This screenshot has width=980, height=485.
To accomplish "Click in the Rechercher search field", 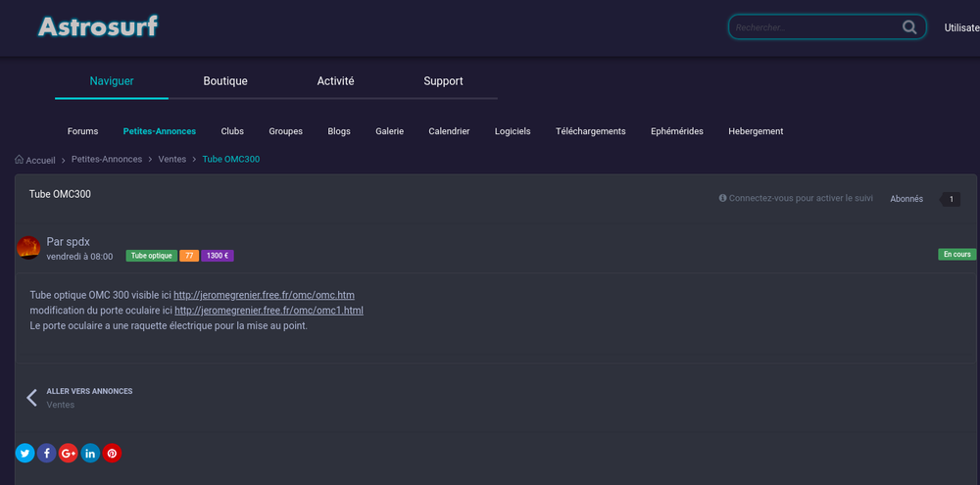I will [813, 27].
